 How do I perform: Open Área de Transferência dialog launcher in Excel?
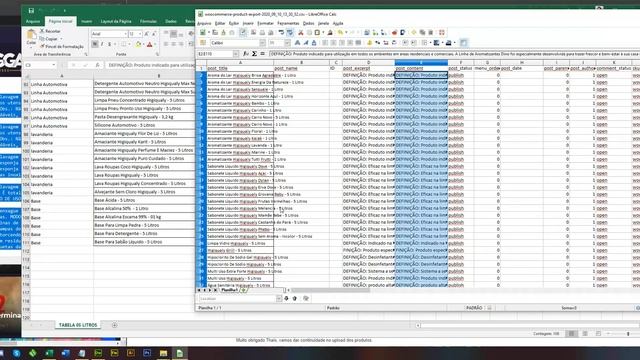[86, 54]
